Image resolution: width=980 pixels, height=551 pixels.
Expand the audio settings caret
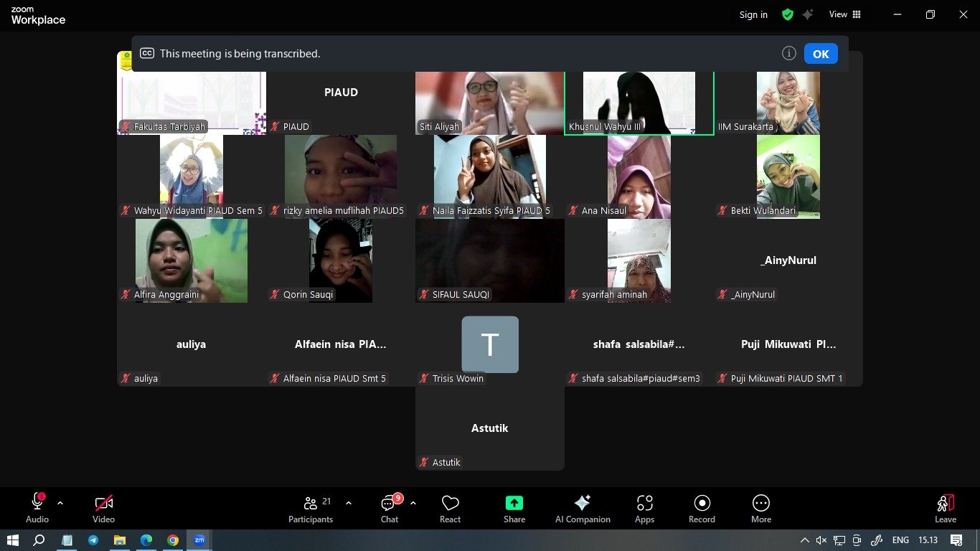pos(60,503)
